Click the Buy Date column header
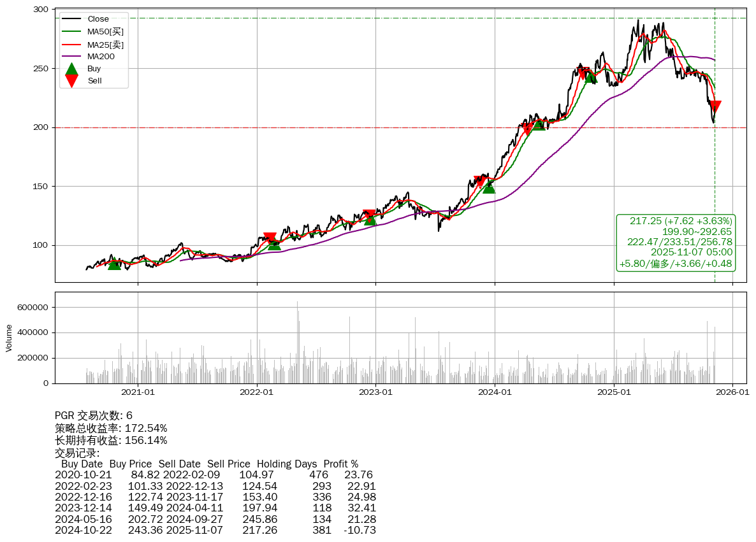This screenshot has height=542, width=756. click(82, 464)
